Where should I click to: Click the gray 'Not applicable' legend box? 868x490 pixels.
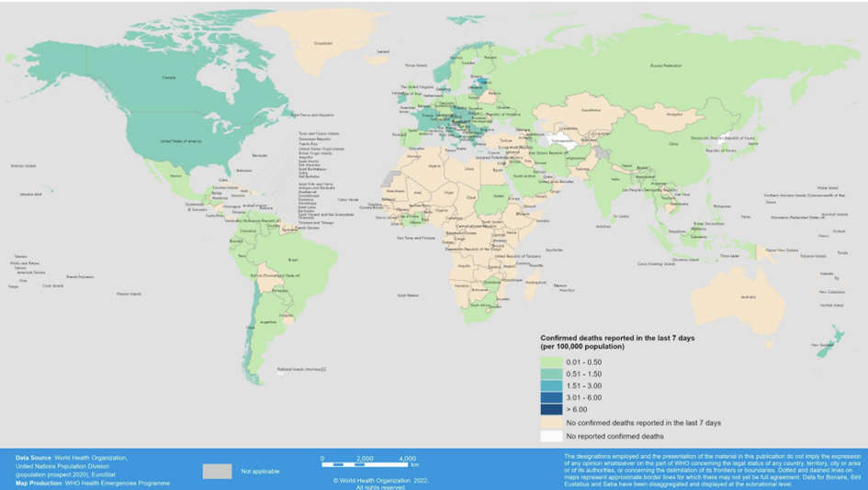pyautogui.click(x=217, y=471)
